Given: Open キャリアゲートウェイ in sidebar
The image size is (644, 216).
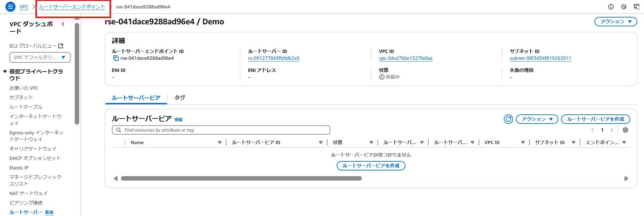Looking at the screenshot, I should tap(33, 149).
